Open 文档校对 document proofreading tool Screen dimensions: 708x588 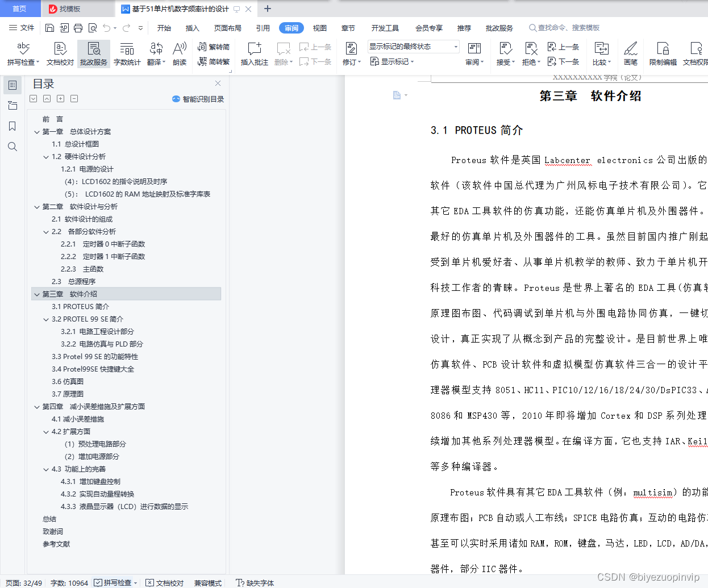[x=60, y=54]
